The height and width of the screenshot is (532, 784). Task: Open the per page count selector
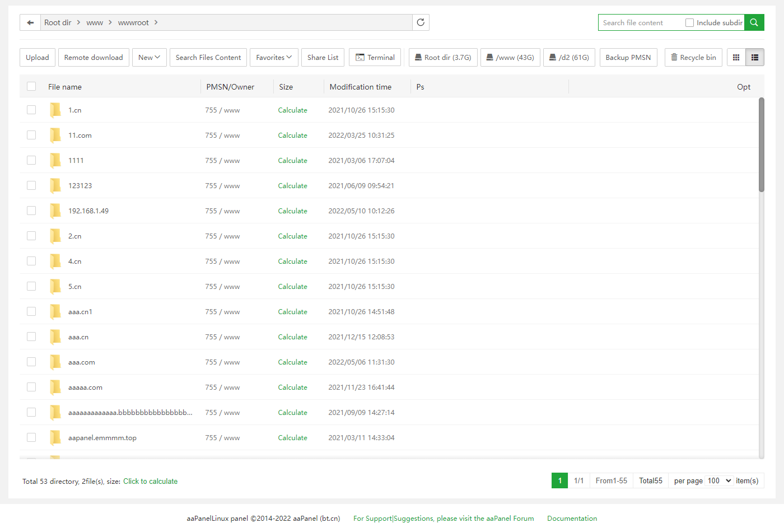719,480
